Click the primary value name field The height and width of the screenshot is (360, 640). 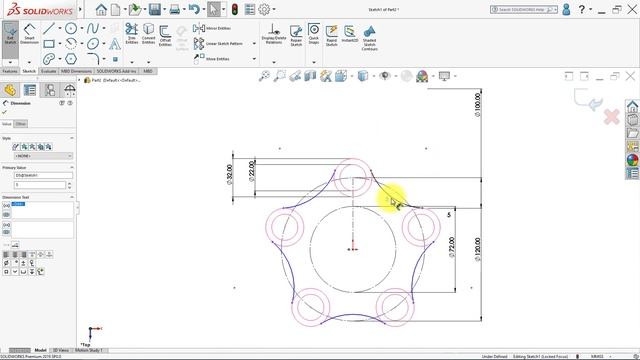(x=43, y=175)
